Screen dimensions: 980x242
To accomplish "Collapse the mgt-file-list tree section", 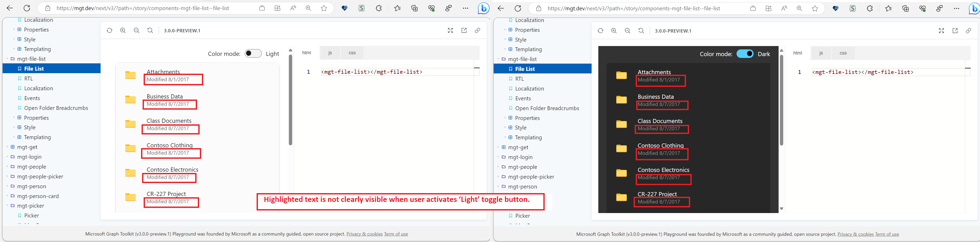I will coord(7,59).
